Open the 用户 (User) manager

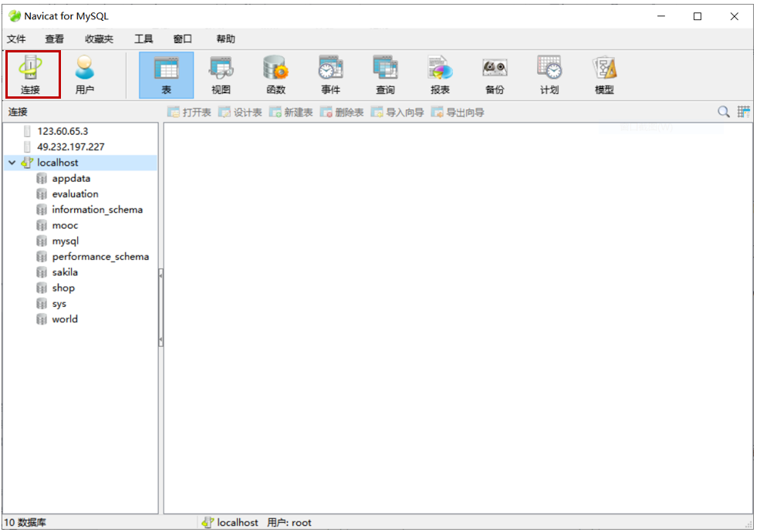click(x=85, y=75)
